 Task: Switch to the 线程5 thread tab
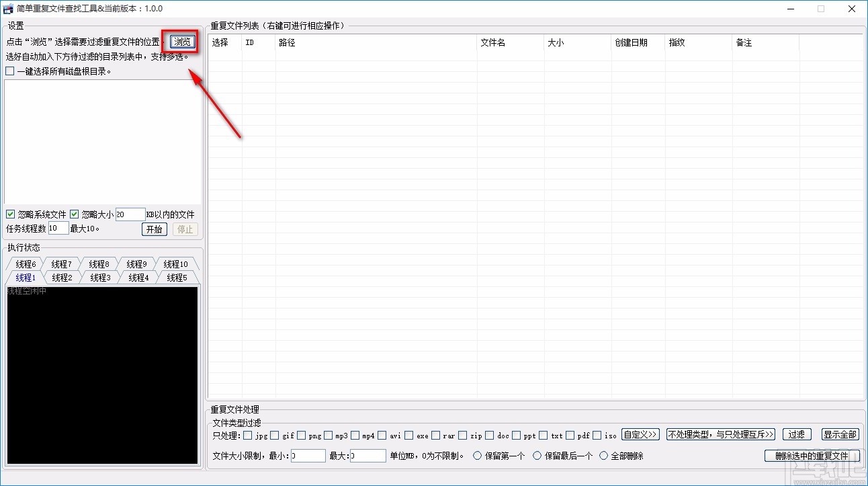click(176, 277)
